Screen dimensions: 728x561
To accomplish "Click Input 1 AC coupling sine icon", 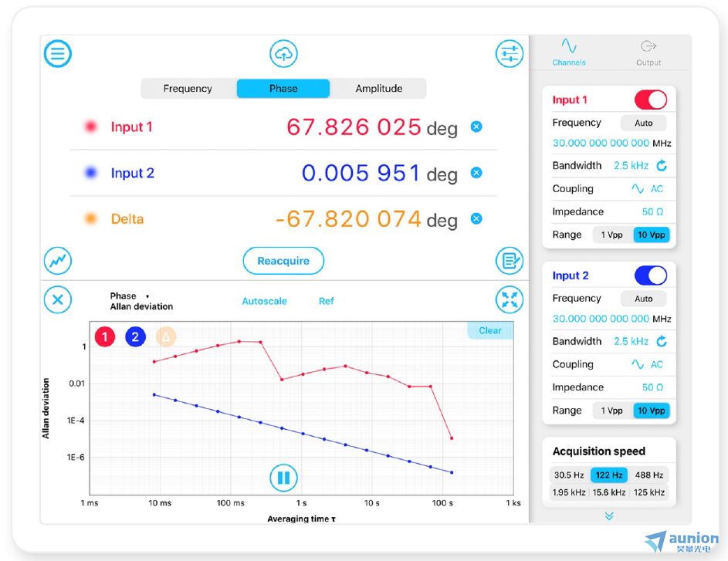I will tap(638, 189).
